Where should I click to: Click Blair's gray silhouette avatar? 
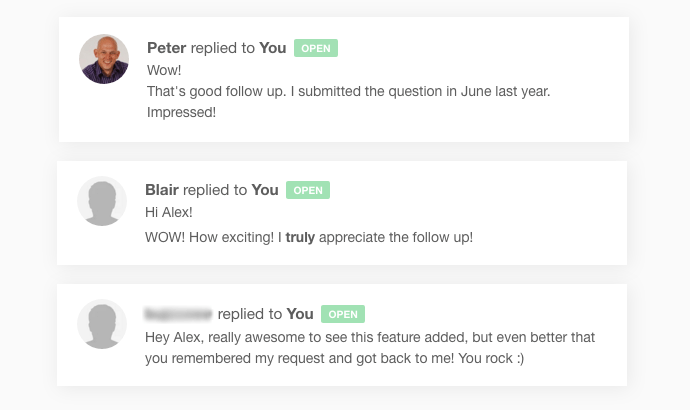click(102, 201)
